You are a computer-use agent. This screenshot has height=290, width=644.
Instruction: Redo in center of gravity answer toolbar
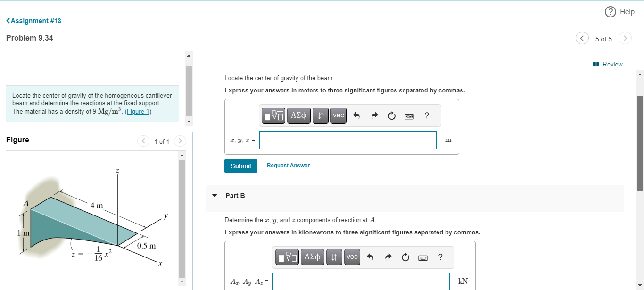(x=374, y=116)
